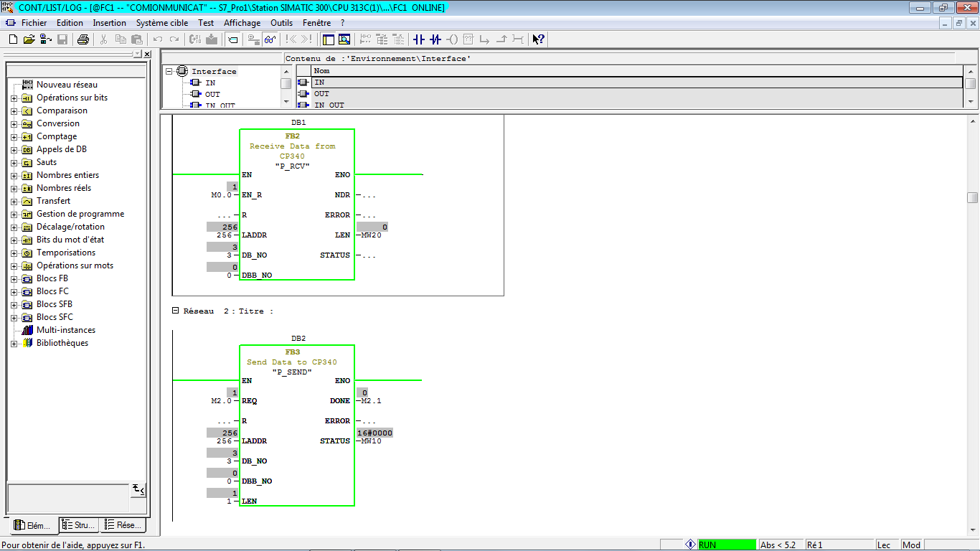Click the vertical scrollbar thumb in editor
This screenshot has height=551, width=980.
coord(972,197)
